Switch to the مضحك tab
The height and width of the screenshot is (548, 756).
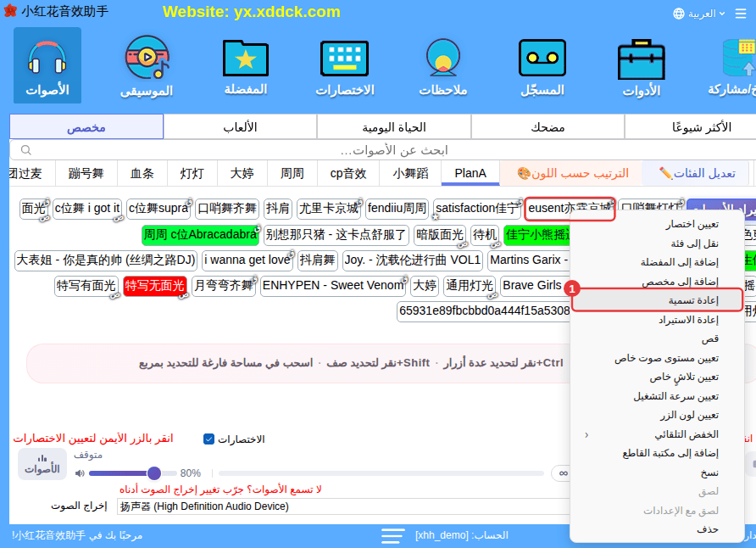[548, 127]
